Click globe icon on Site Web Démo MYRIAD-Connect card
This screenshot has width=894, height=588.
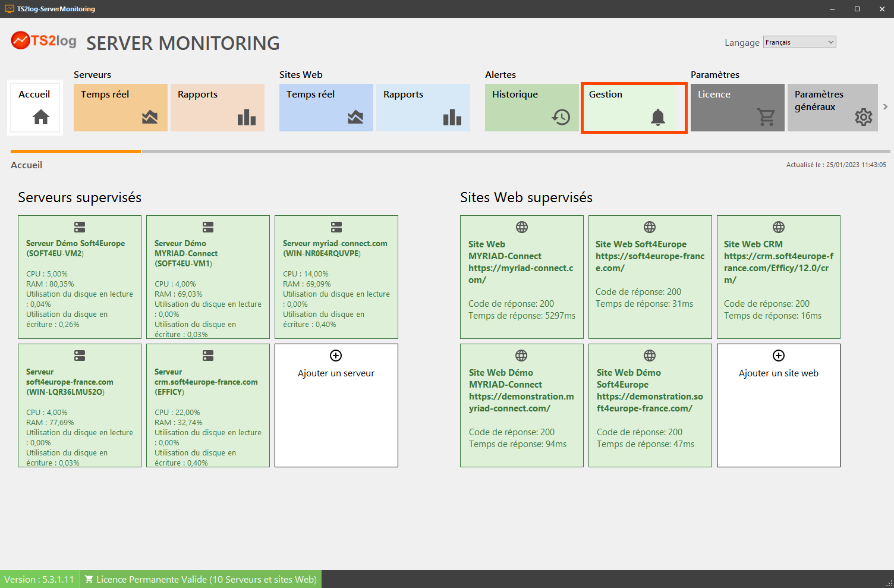tap(521, 356)
